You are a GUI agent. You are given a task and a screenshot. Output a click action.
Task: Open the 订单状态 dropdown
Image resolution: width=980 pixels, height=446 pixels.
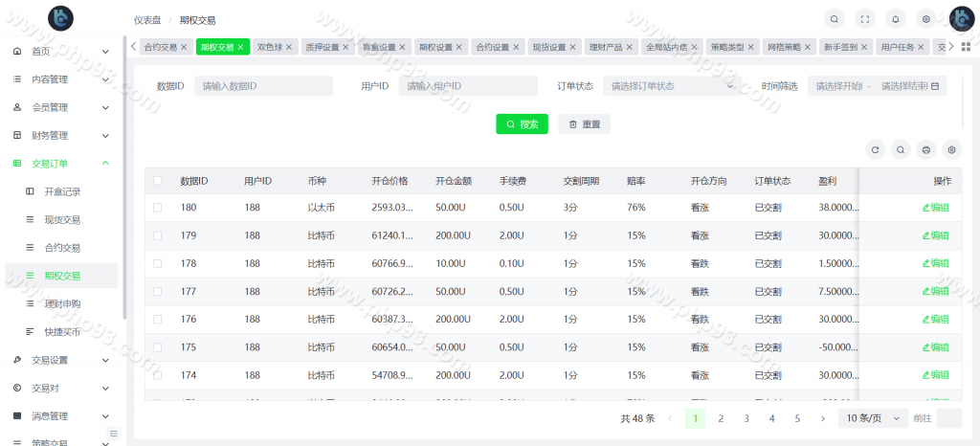670,86
